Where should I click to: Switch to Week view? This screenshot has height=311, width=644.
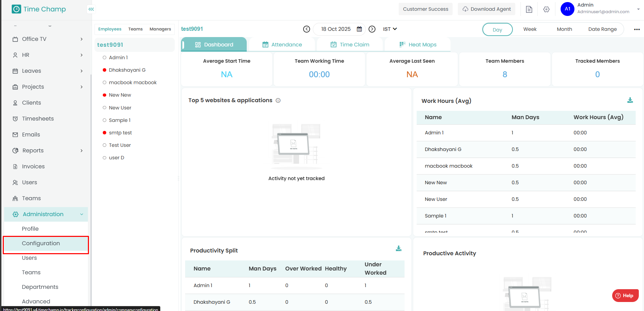[x=530, y=29]
